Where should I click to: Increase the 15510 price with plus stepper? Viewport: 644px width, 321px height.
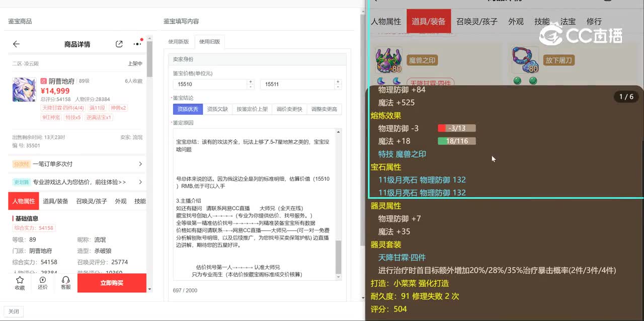(x=251, y=82)
